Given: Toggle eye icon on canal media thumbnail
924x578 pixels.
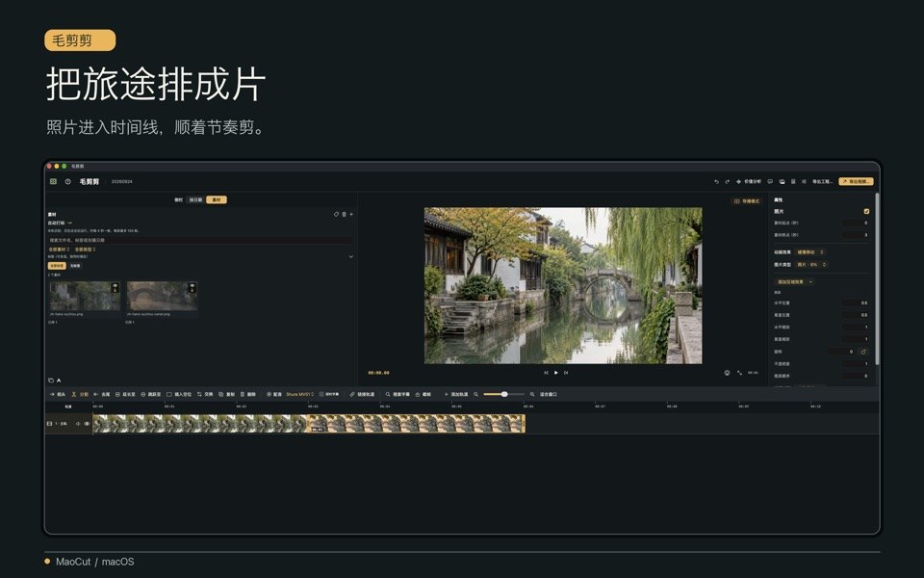Looking at the screenshot, I should click(x=192, y=287).
